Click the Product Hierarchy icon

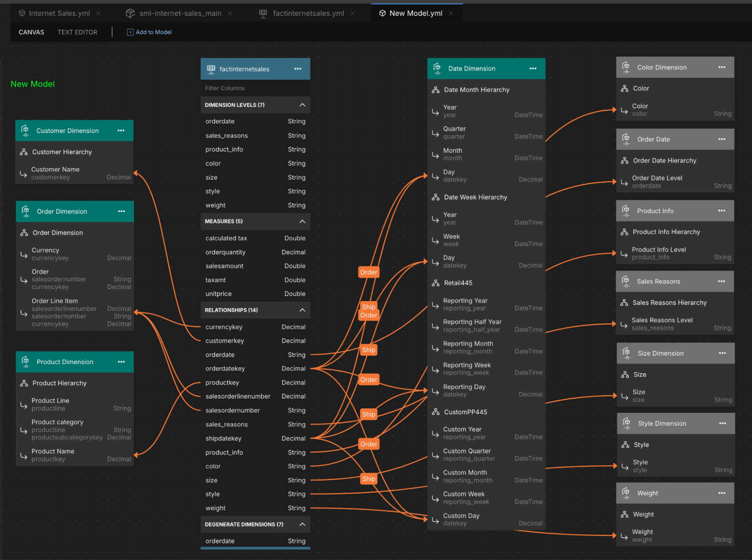click(x=24, y=383)
